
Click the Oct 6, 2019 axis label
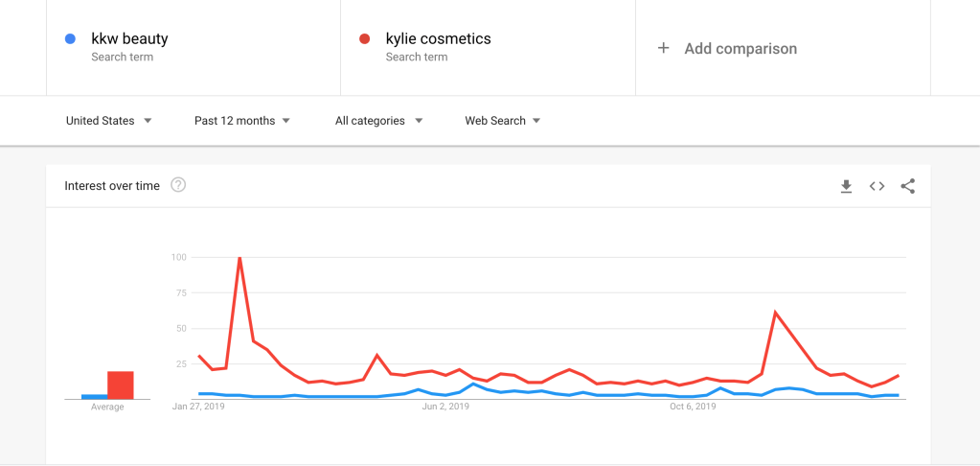(x=693, y=407)
